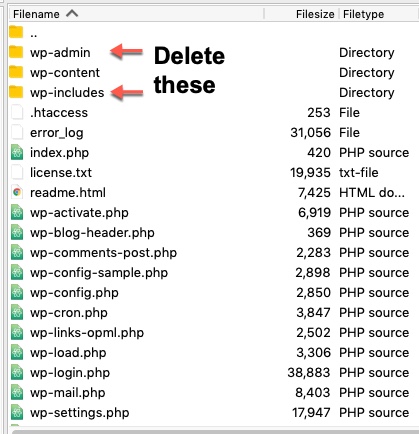The width and height of the screenshot is (419, 434).
Task: Toggle the Filename sort arrow
Action: click(x=72, y=14)
